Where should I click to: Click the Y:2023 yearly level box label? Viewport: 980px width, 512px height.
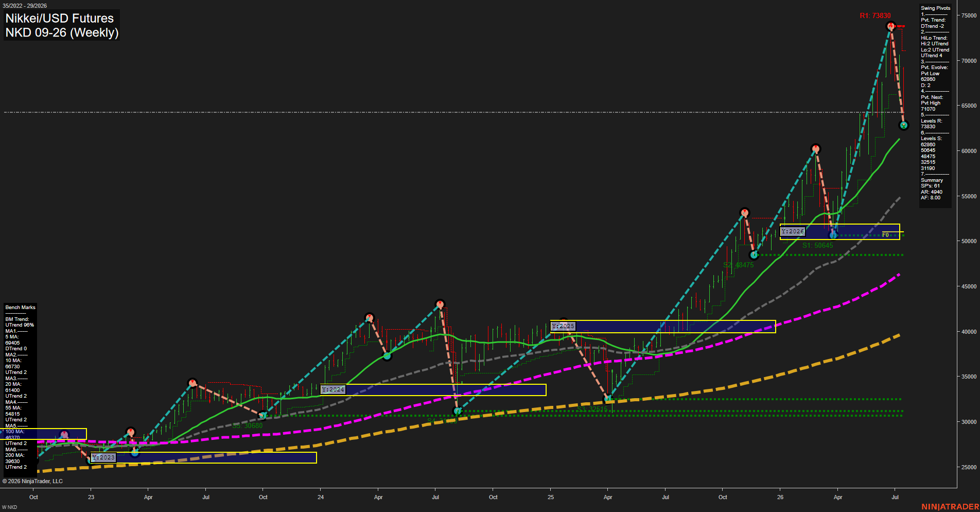(103, 457)
